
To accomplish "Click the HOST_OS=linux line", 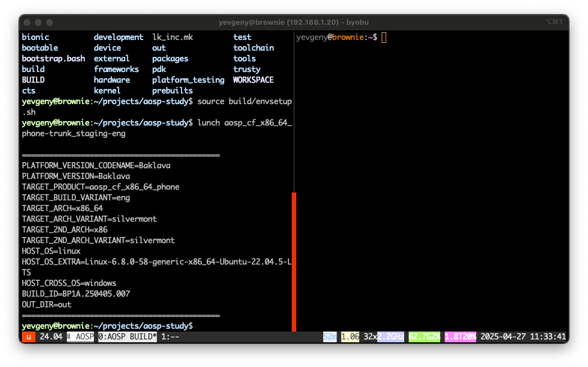I will (51, 251).
